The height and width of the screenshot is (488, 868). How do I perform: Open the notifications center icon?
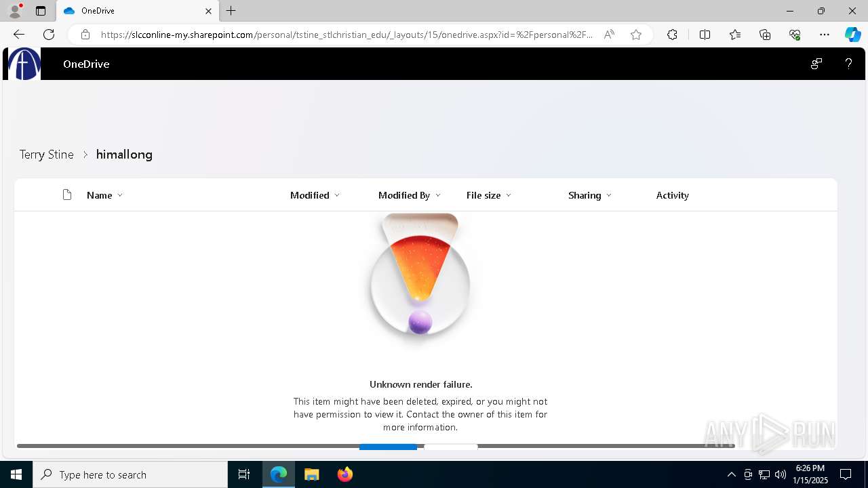(x=846, y=474)
